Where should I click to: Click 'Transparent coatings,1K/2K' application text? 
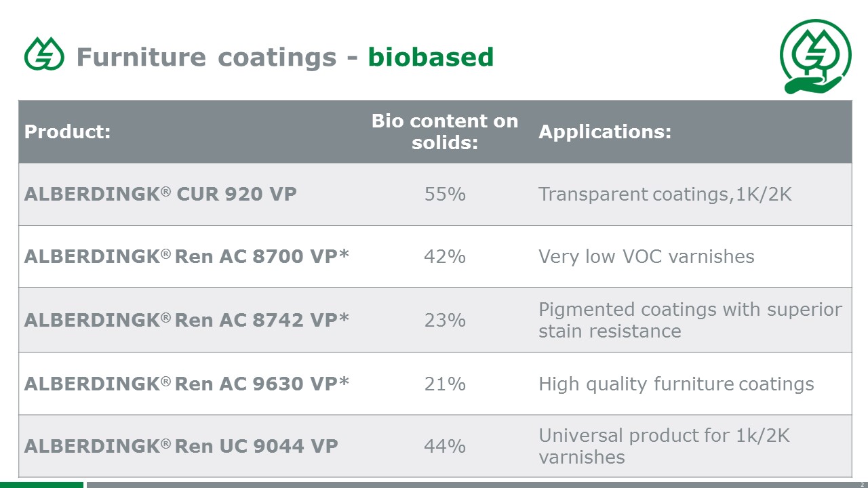[x=665, y=195]
